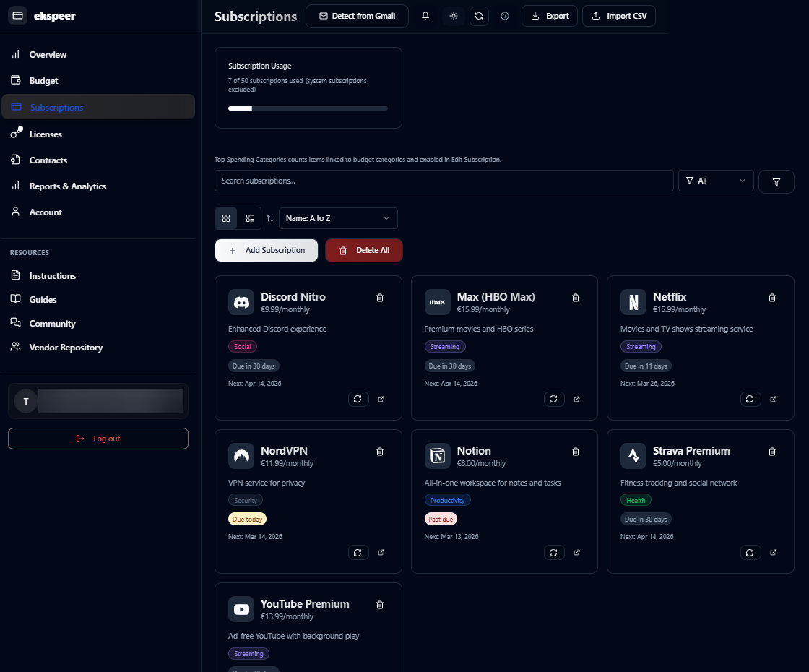Open Vendor Repository under Resources
This screenshot has height=672, width=809.
[x=98, y=348]
